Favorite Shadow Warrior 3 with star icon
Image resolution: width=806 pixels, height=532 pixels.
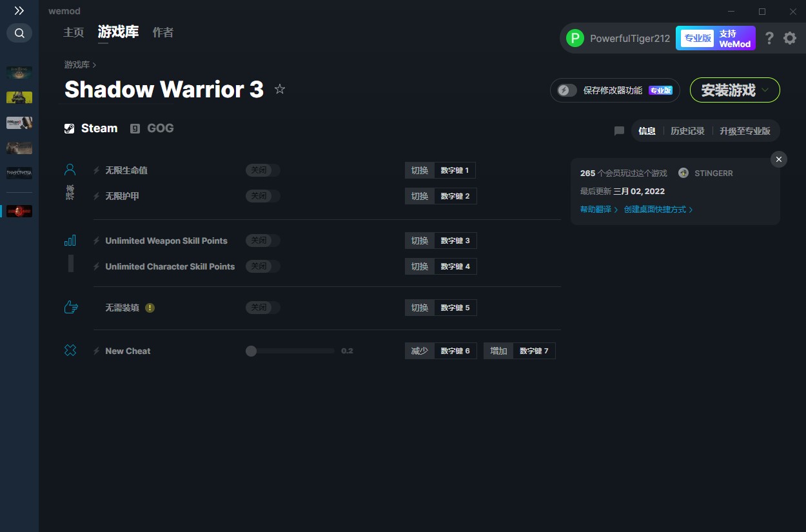(280, 89)
